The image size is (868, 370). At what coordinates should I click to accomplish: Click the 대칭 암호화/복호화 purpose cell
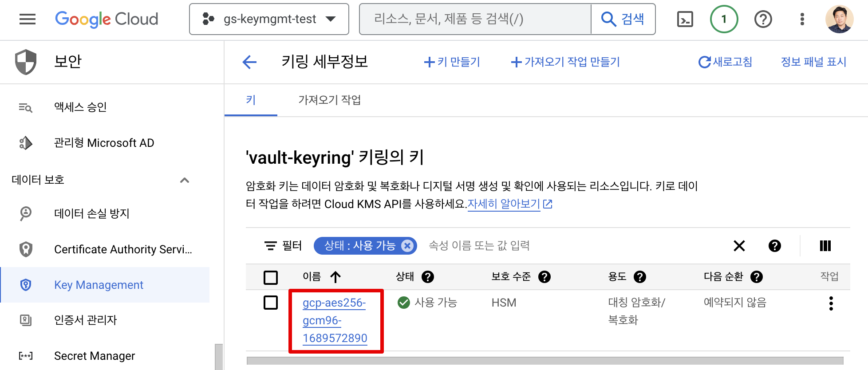[636, 311]
